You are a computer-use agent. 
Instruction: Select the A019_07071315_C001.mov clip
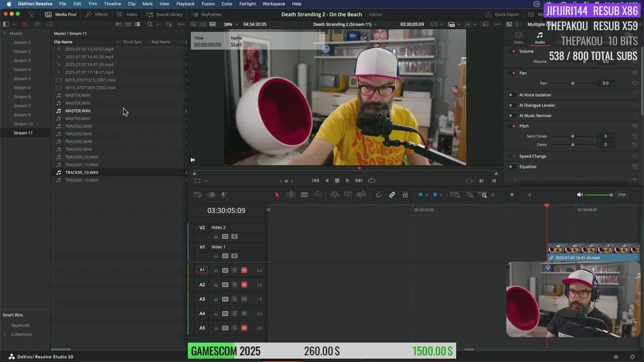click(x=90, y=80)
